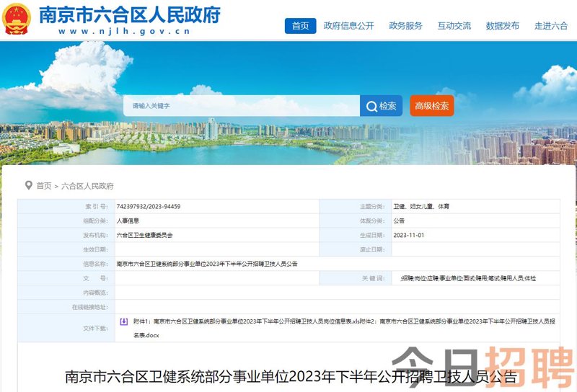Viewport: 577px width, 392px height.
Task: Click the 公告 genre value
Action: [399, 220]
